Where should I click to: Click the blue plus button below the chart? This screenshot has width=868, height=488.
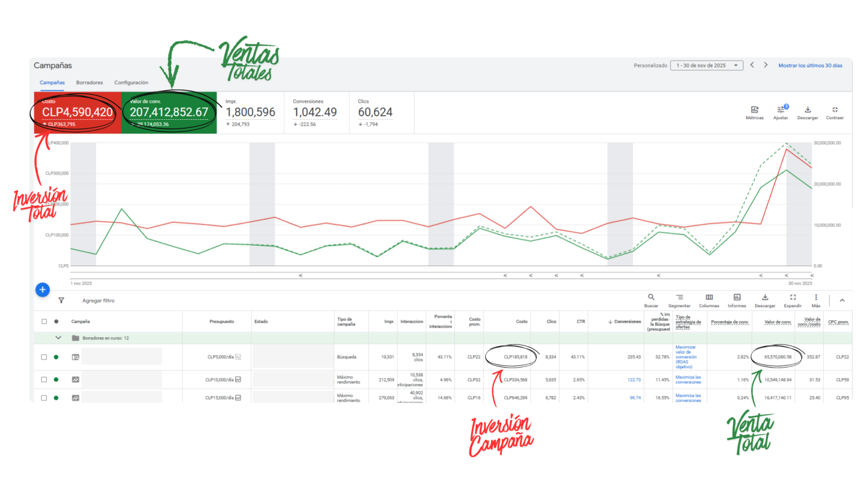click(x=42, y=289)
